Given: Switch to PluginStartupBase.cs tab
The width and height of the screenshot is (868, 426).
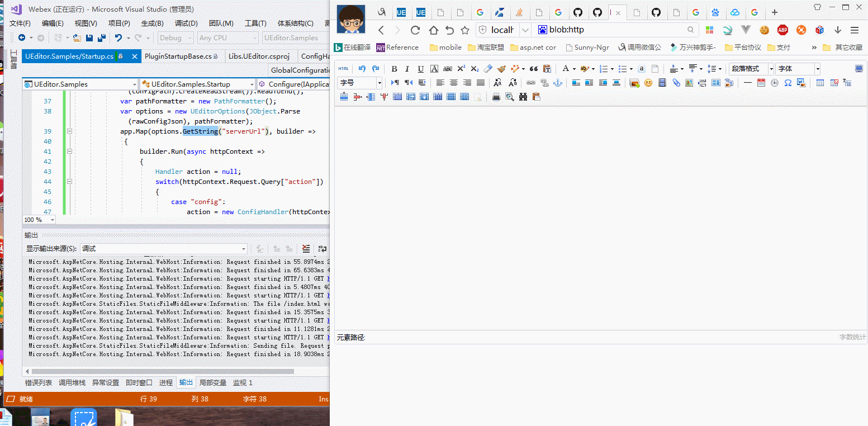Looking at the screenshot, I should (178, 56).
